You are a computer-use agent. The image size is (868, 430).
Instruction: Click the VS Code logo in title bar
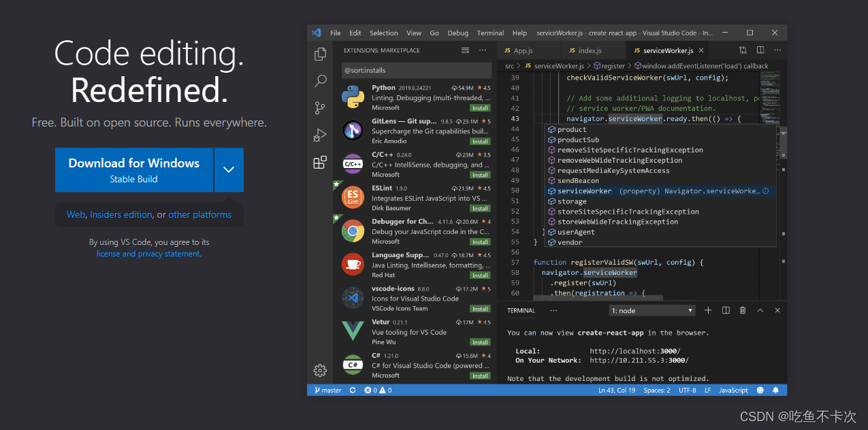pyautogui.click(x=317, y=33)
